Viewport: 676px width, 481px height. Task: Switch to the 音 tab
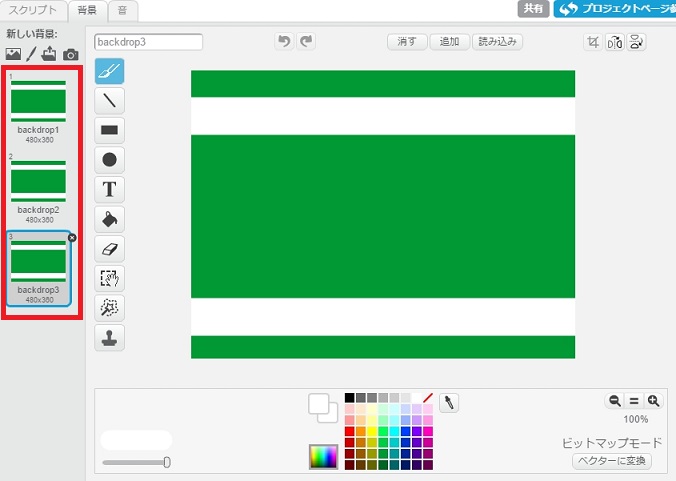122,10
